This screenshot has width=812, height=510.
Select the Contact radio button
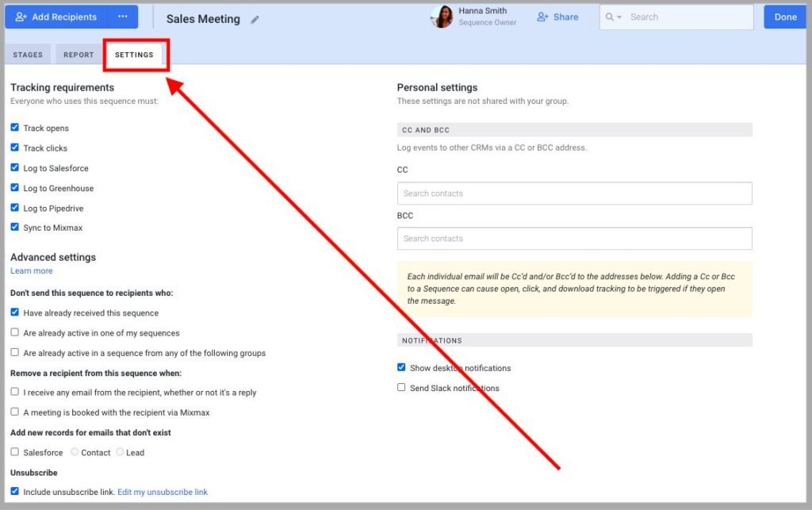[75, 452]
